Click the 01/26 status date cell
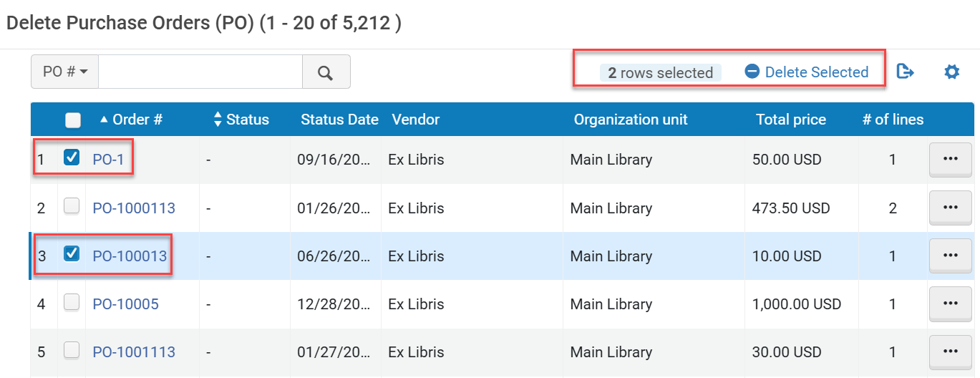This screenshot has width=980, height=378. [334, 208]
